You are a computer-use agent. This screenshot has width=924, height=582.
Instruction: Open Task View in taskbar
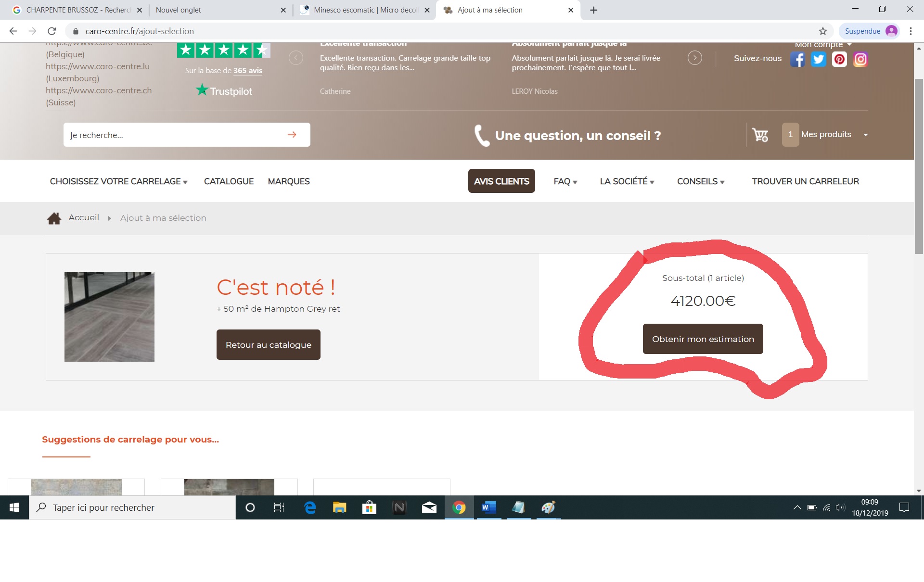click(x=279, y=507)
